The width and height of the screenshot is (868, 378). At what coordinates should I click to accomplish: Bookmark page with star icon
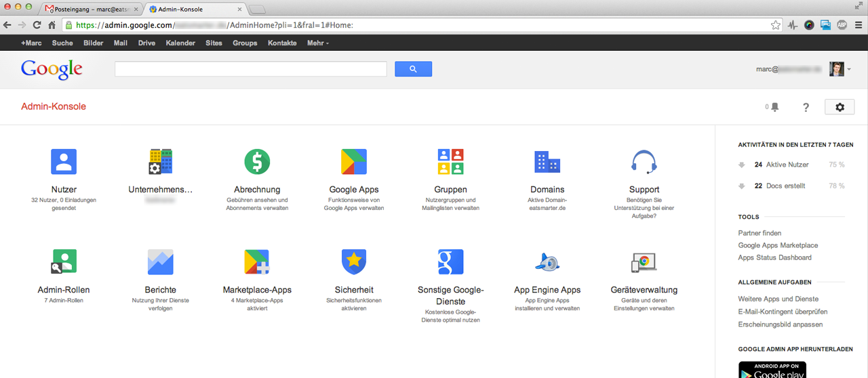point(776,25)
